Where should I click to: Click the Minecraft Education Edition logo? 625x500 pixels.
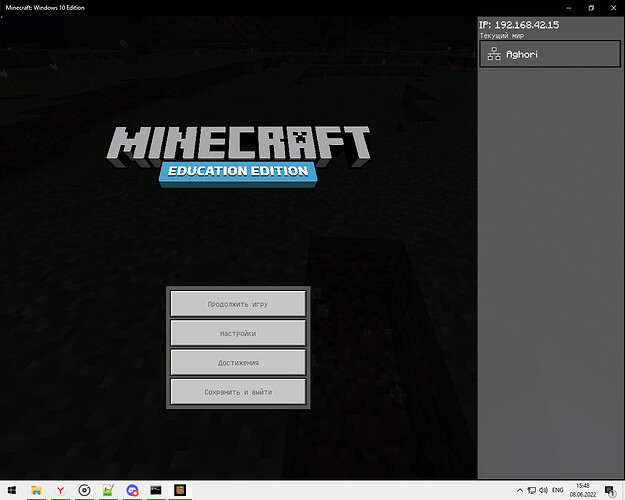click(x=238, y=155)
